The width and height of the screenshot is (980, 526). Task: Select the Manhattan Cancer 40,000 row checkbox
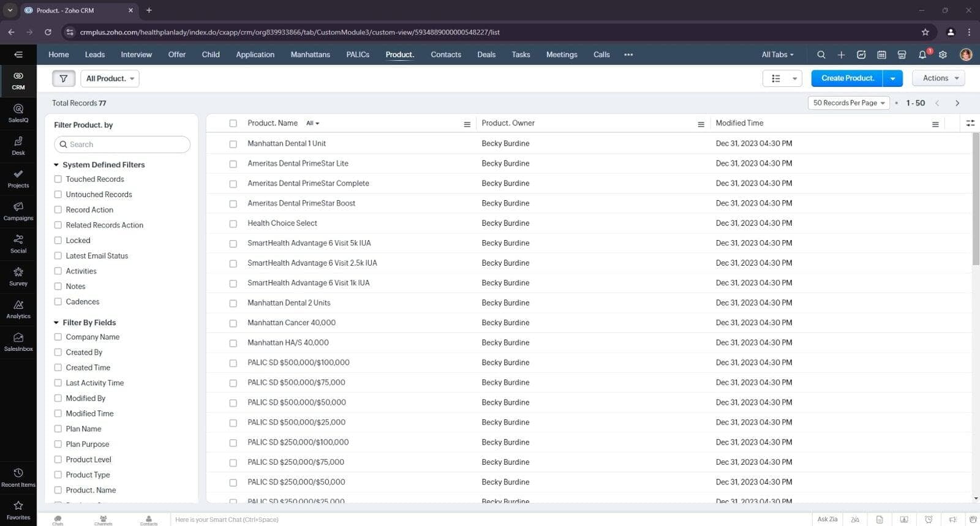pos(233,323)
